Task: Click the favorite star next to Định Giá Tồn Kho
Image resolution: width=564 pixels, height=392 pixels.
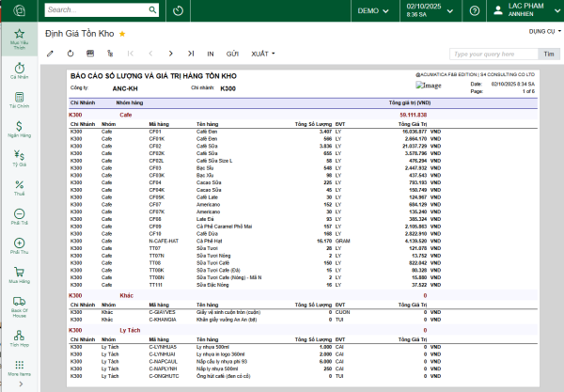Action: (122, 33)
